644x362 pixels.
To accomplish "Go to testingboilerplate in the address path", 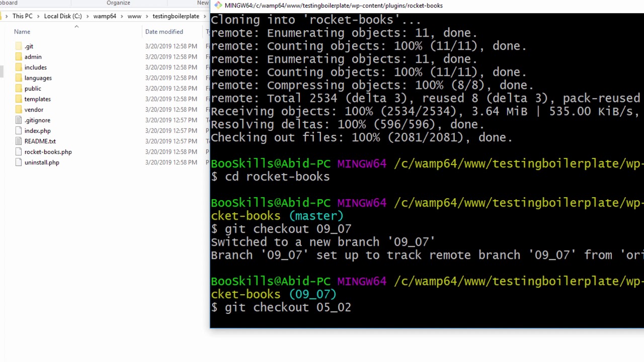I will pos(176,16).
